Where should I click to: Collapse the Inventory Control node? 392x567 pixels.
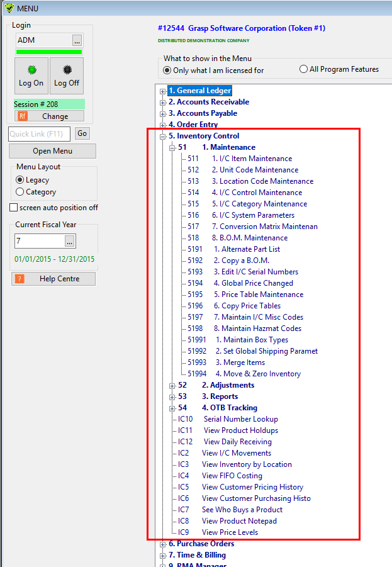[163, 137]
